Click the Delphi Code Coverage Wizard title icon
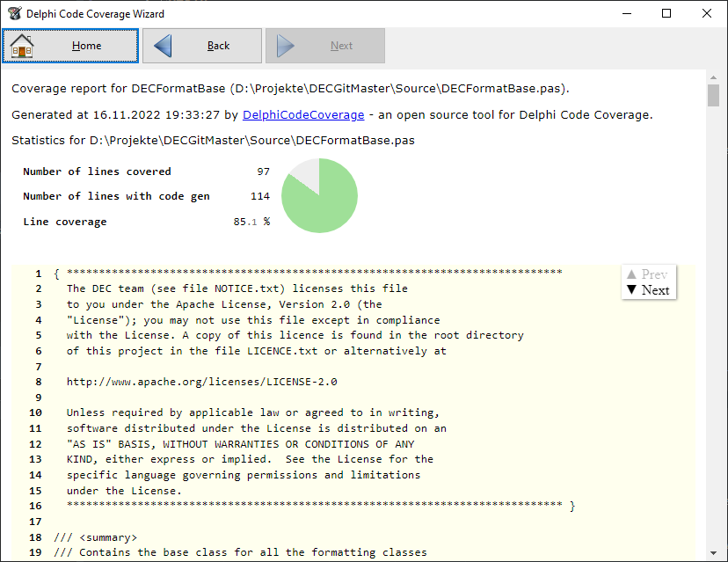The image size is (728, 562). coord(14,13)
